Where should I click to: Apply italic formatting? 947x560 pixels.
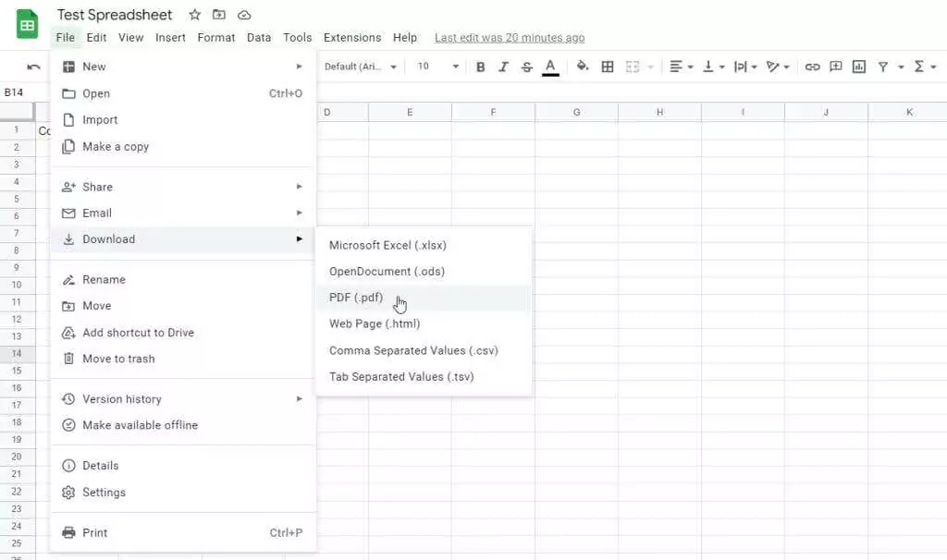pos(504,67)
